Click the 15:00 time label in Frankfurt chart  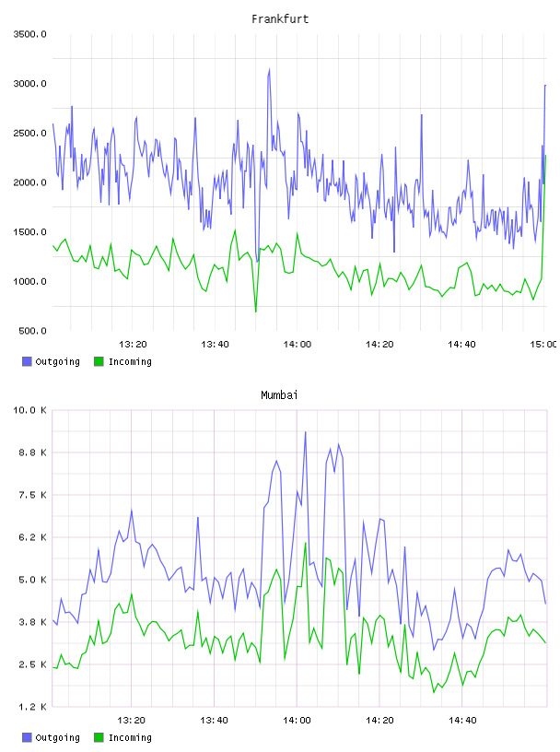[x=543, y=344]
